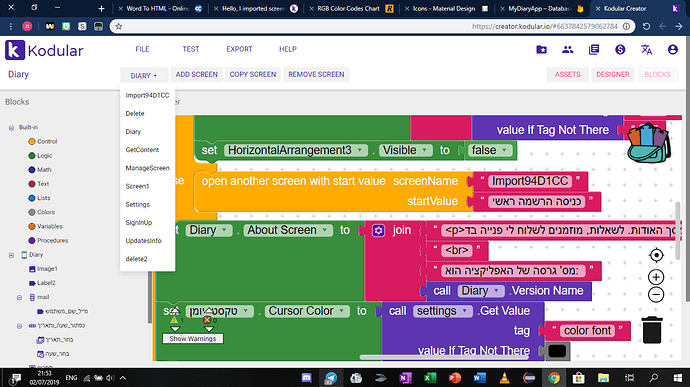Center workspace with the target icon
The height and width of the screenshot is (387, 690).
click(x=656, y=255)
